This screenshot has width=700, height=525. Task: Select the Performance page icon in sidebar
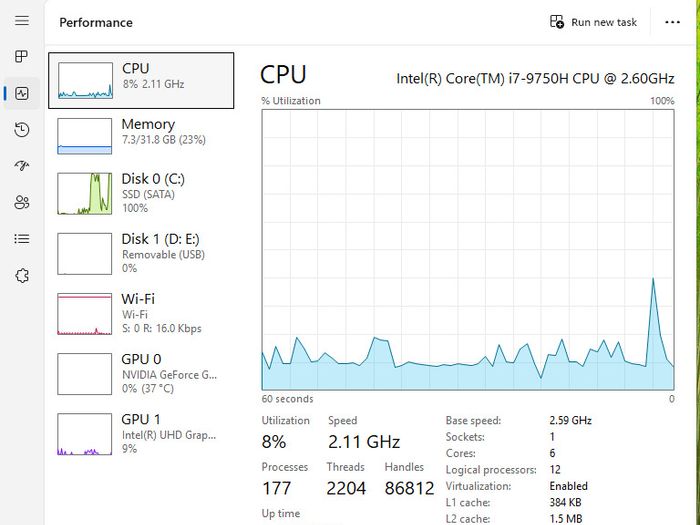pyautogui.click(x=21, y=93)
